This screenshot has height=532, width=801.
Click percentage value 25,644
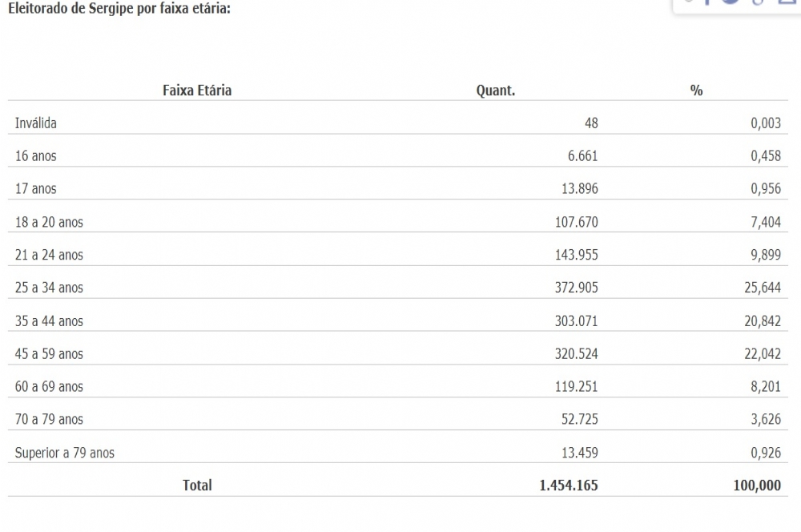[762, 288]
